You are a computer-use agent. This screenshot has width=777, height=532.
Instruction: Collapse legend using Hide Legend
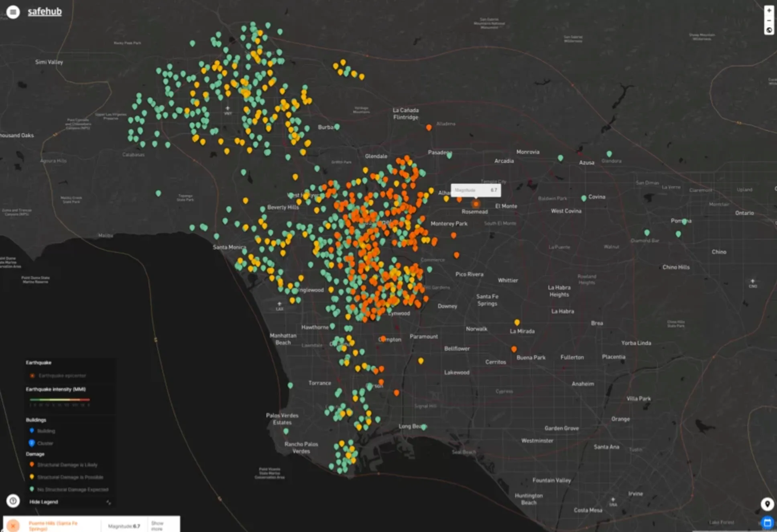coord(44,502)
